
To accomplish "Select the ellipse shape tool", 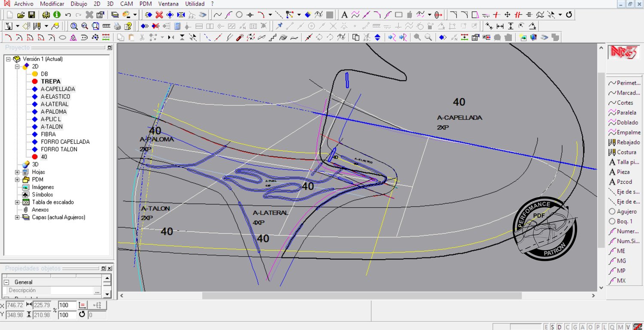I will click(63, 37).
